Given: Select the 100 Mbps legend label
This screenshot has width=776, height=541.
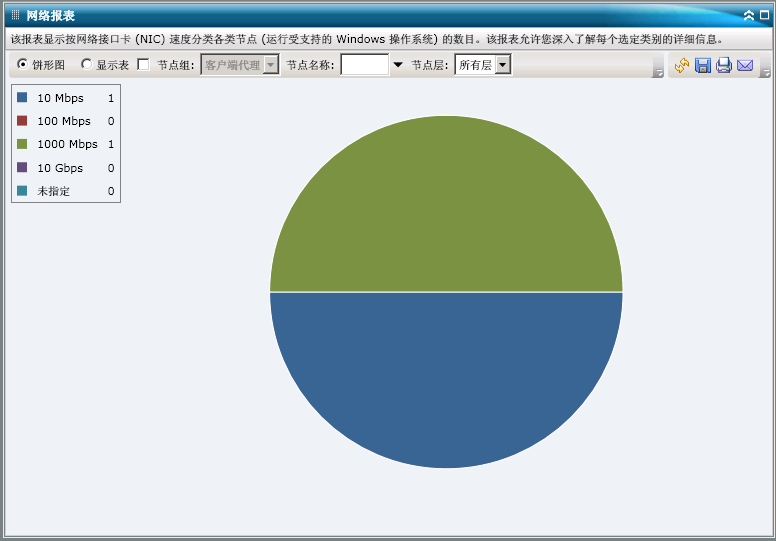Looking at the screenshot, I should tap(64, 121).
